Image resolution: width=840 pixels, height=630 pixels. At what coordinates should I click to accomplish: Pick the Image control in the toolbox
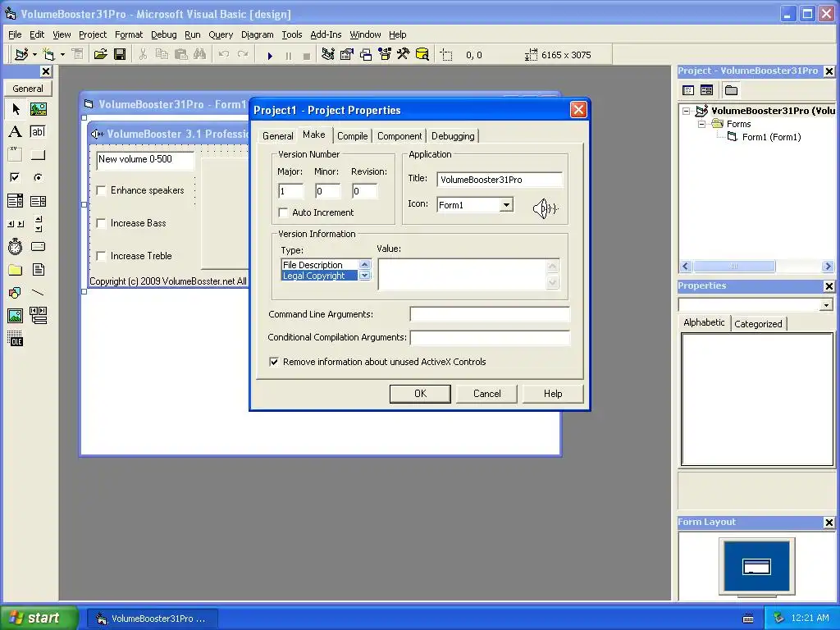click(x=16, y=316)
